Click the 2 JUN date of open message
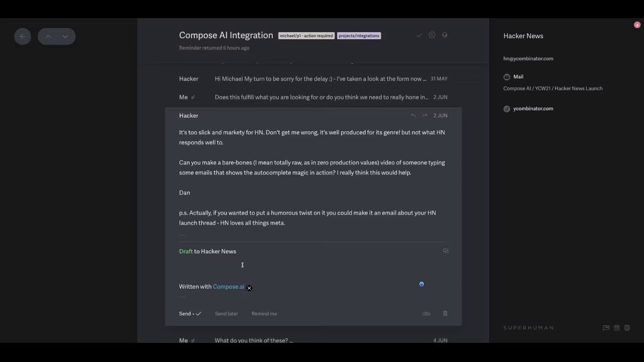The width and height of the screenshot is (644, 362). (x=440, y=116)
